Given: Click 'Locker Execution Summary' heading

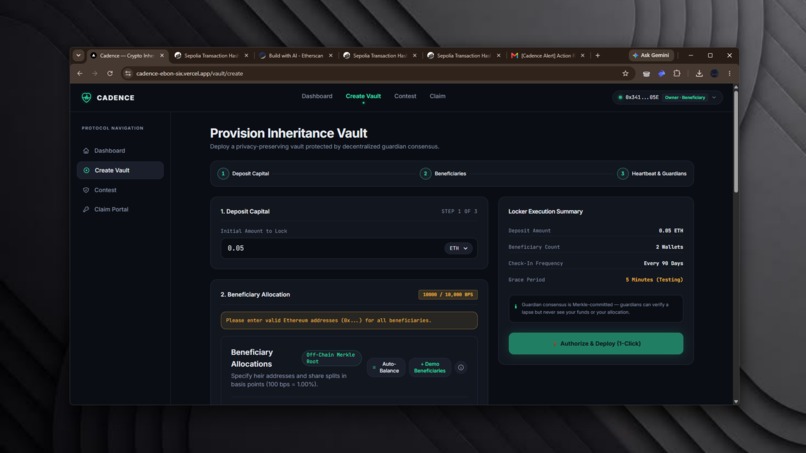Looking at the screenshot, I should click(x=545, y=211).
